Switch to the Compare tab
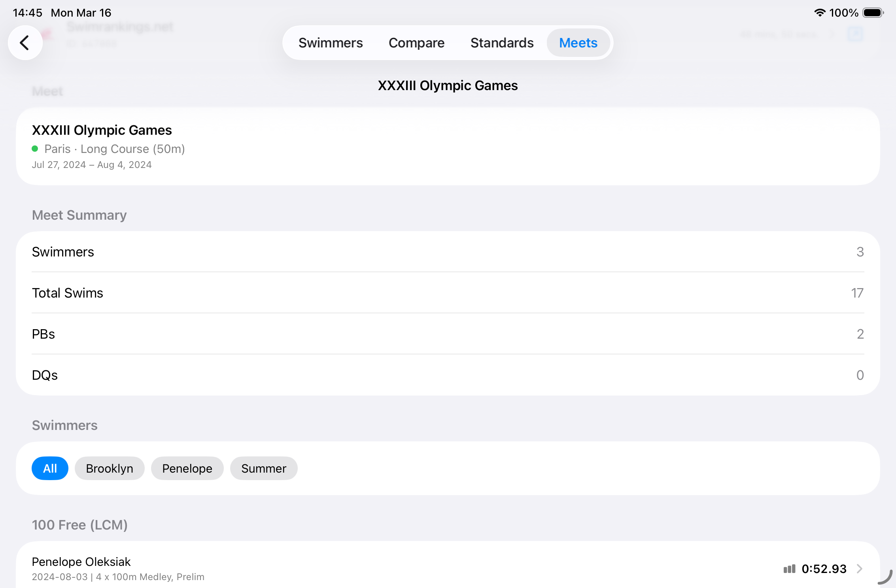 [416, 43]
